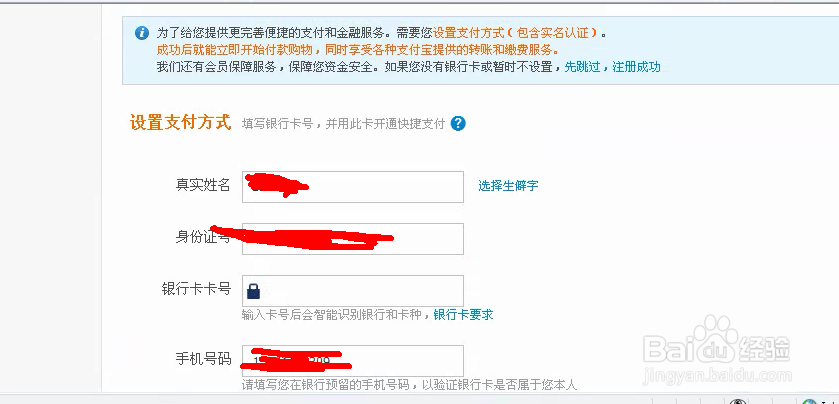
Task: Click the 设置支付方式 section heading
Action: (180, 123)
